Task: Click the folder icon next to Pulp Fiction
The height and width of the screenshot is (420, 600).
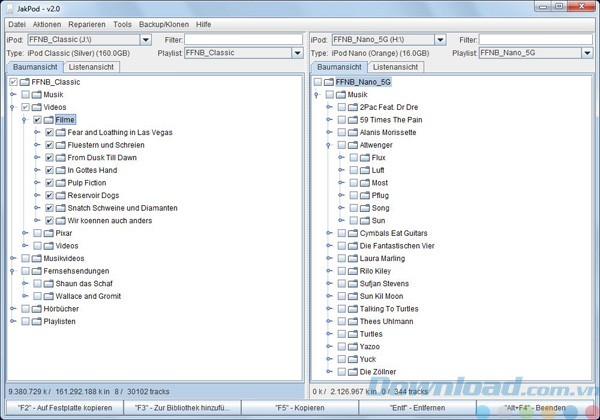Action: coord(61,182)
